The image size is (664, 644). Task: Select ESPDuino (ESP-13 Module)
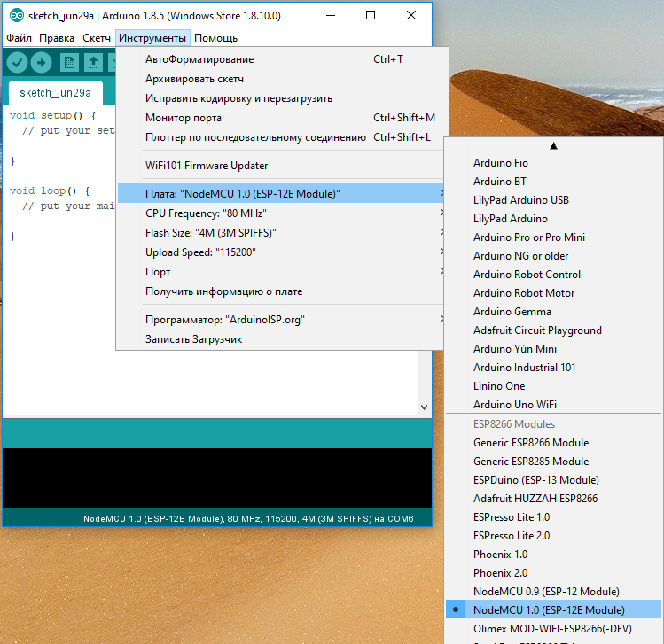[553, 480]
